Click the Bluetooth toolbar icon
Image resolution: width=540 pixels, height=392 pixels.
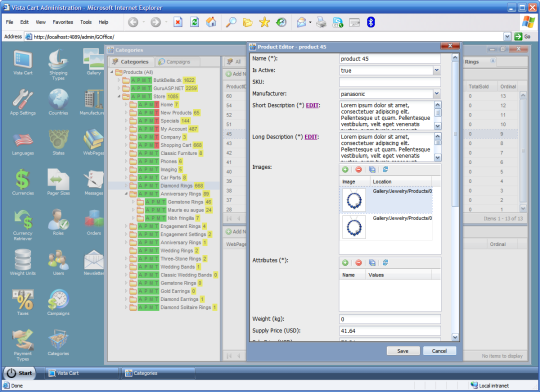(371, 22)
